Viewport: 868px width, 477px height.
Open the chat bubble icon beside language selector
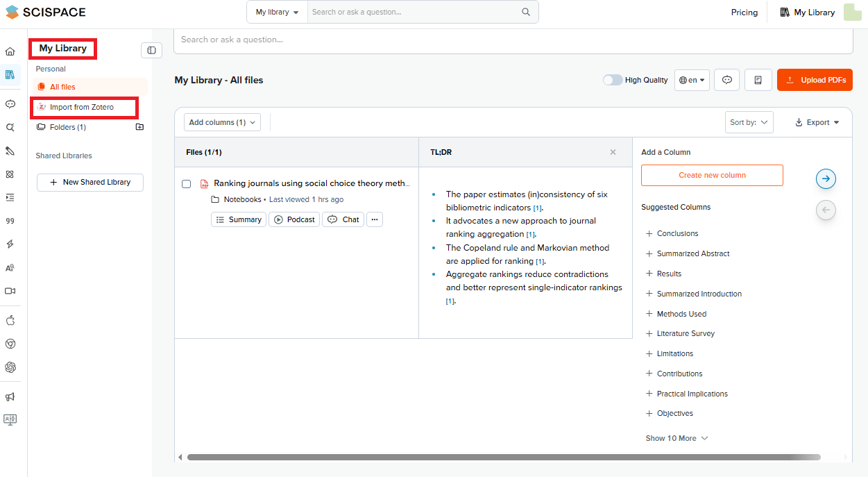coord(727,80)
